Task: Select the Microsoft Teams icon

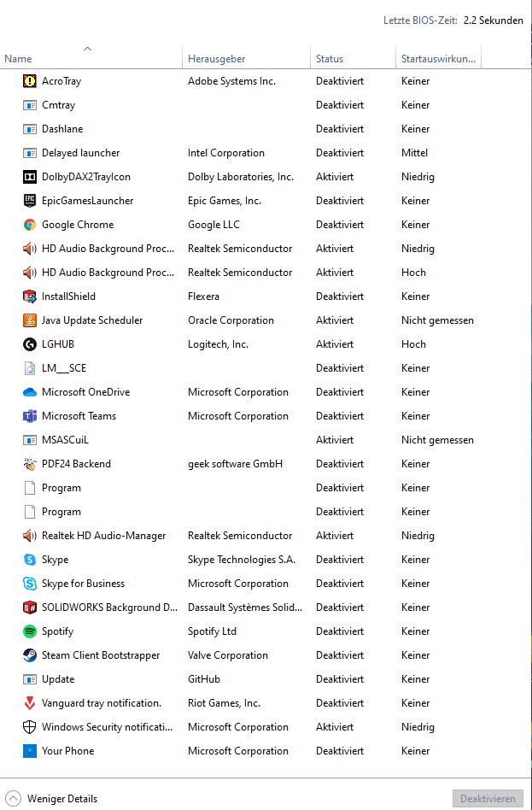Action: (x=30, y=416)
